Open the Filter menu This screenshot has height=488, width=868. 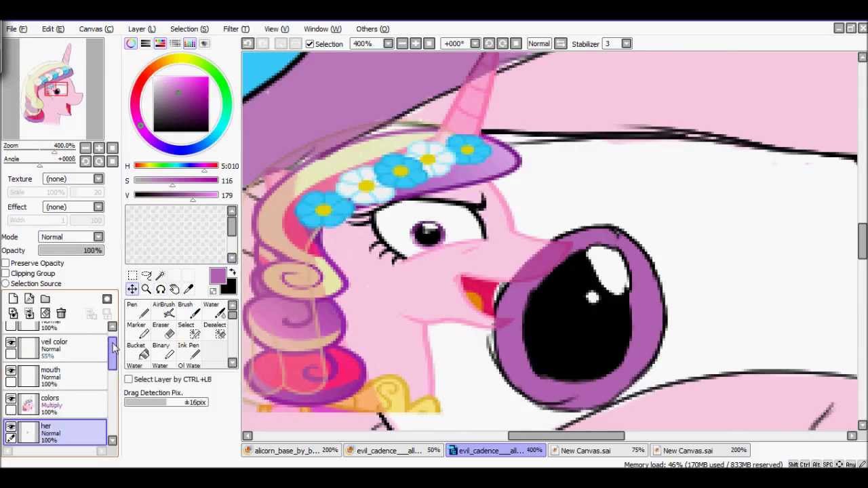click(x=236, y=29)
